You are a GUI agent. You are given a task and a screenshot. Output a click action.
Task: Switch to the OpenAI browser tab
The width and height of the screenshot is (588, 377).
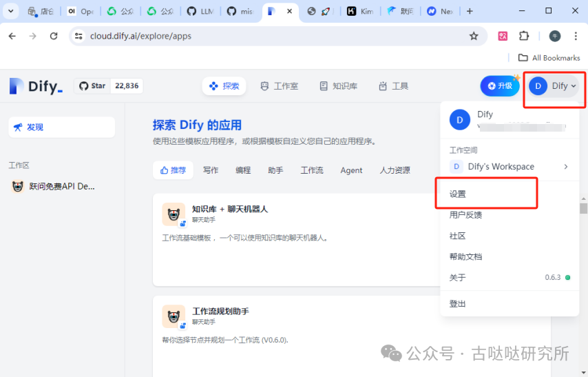coord(81,11)
